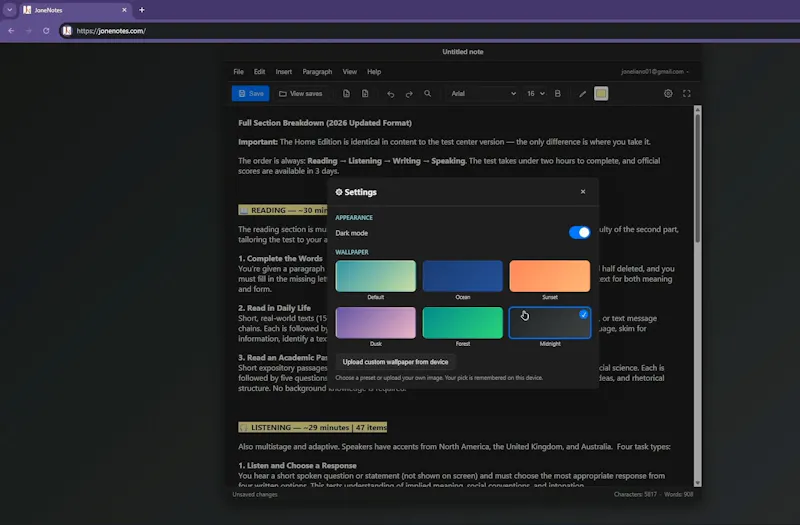The width and height of the screenshot is (800, 525).
Task: Click the Characters count in status bar
Action: point(635,494)
